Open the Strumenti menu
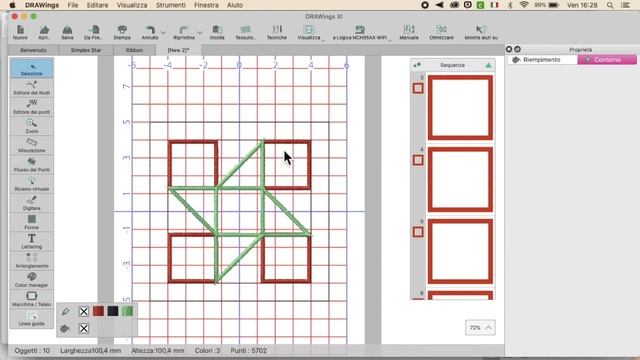Screen dimensions: 640x360 (x=171, y=5)
